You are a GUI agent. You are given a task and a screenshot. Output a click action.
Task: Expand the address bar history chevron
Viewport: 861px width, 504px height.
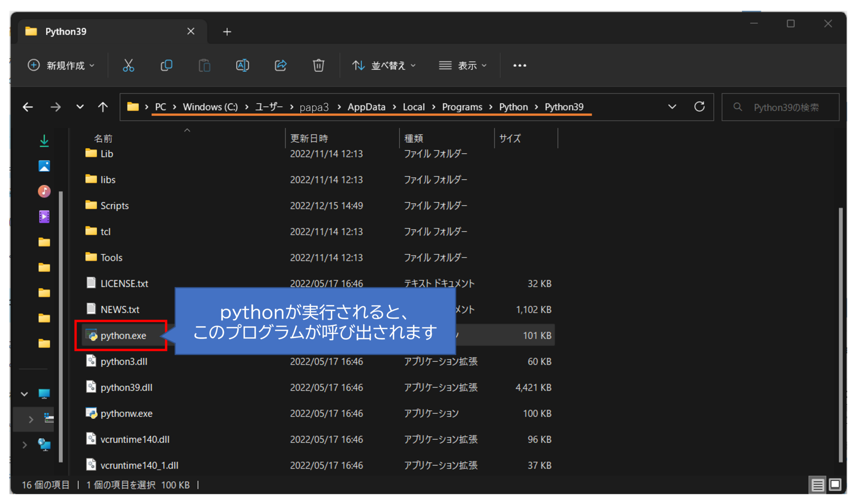click(x=672, y=107)
